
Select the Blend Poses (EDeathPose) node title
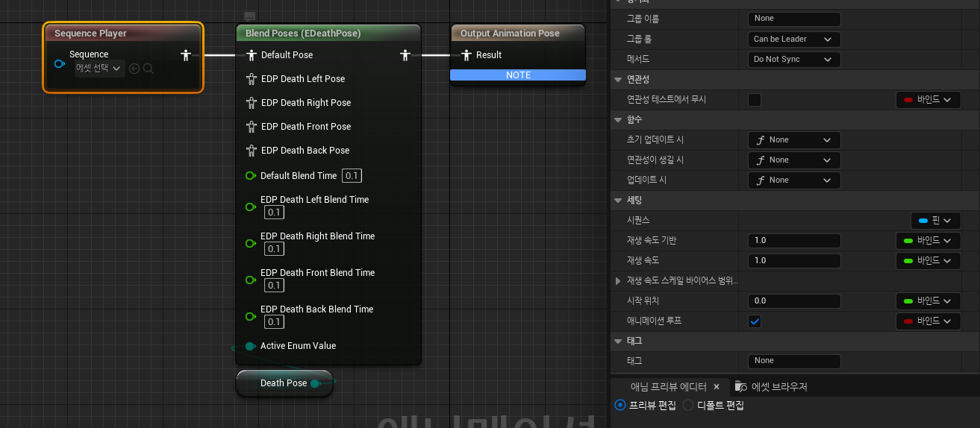[x=303, y=34]
